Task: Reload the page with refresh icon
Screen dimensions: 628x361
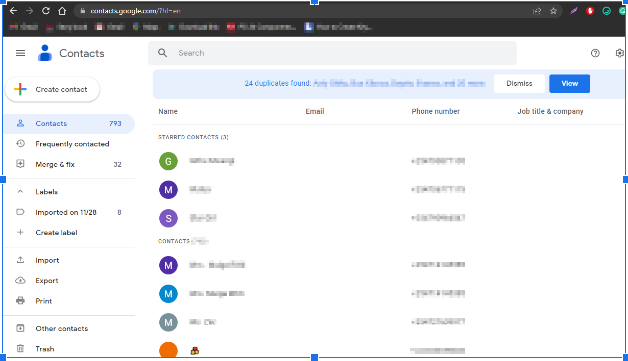Action: tap(46, 11)
